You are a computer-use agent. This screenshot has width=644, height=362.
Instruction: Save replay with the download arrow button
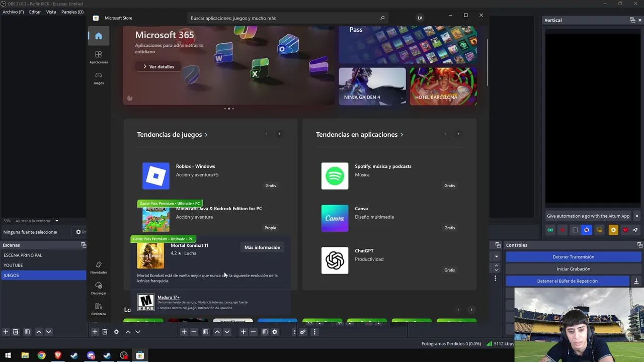[x=636, y=281]
